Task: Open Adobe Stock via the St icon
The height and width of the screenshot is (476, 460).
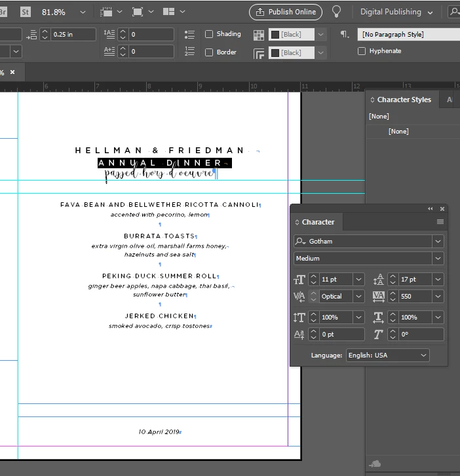Action: (x=26, y=12)
